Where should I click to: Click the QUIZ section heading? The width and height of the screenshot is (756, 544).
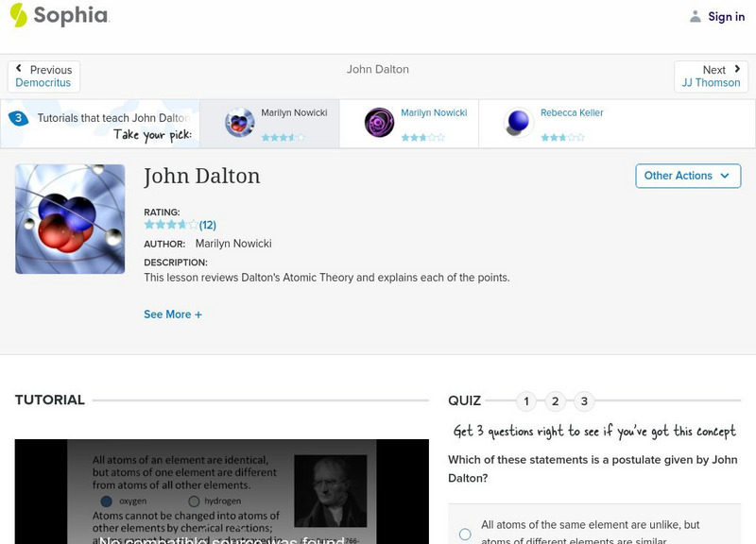click(x=464, y=400)
